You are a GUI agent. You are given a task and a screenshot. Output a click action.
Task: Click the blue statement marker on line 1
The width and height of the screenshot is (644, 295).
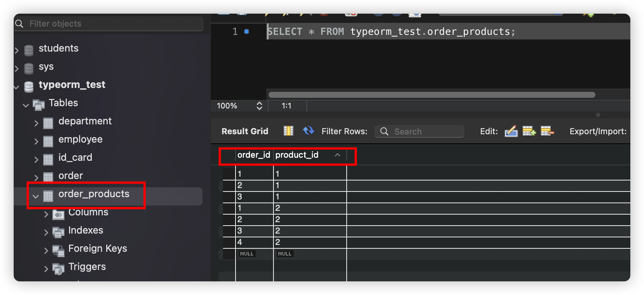[x=247, y=32]
